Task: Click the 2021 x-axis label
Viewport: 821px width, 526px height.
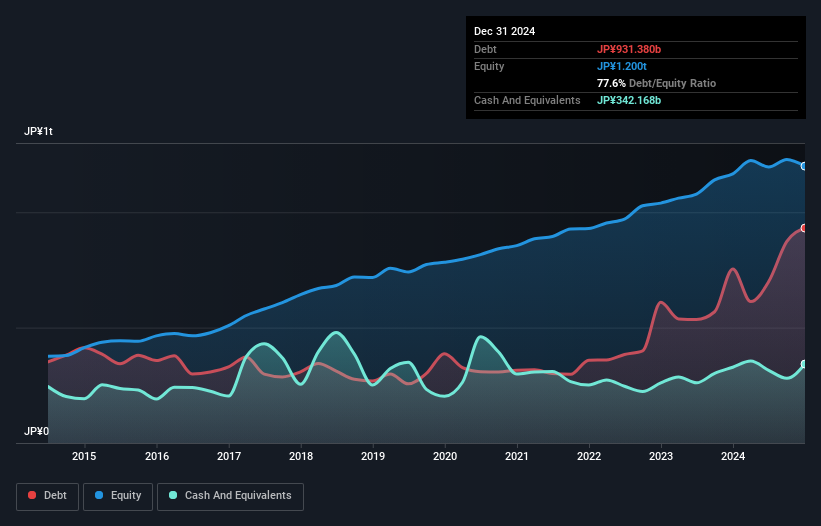Action: pyautogui.click(x=517, y=456)
